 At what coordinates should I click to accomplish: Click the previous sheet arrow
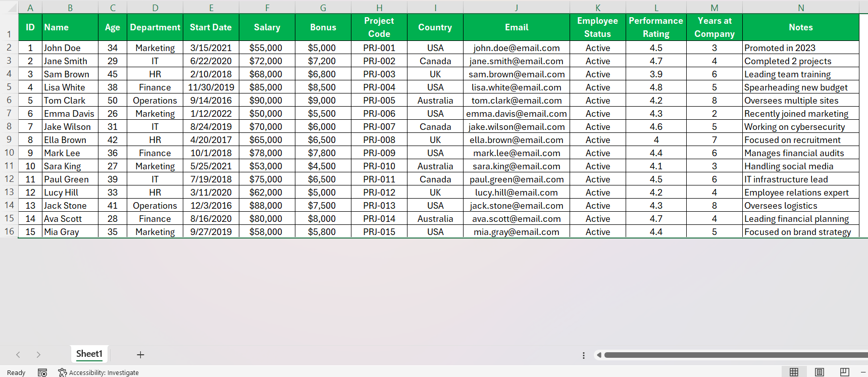coord(18,355)
